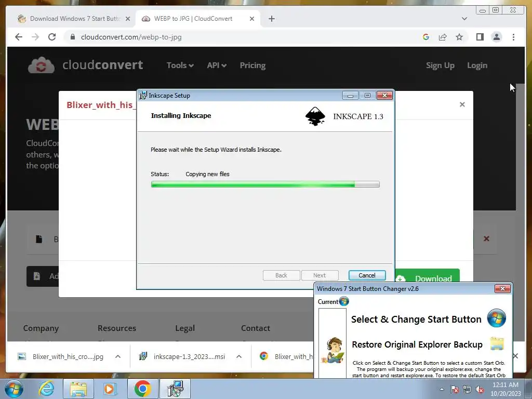Click the cartoon character image
532x399 pixels.
[x=333, y=351]
